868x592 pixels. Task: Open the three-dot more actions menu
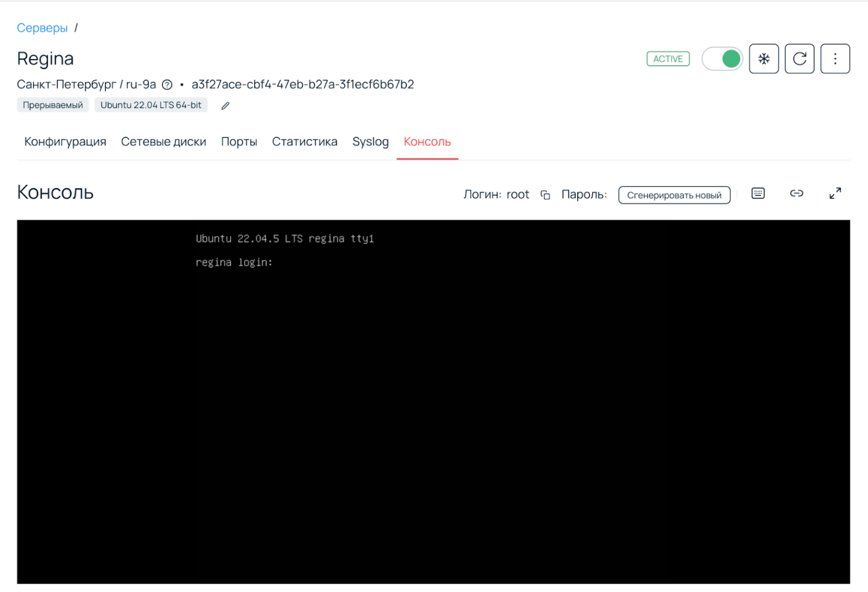click(x=834, y=59)
